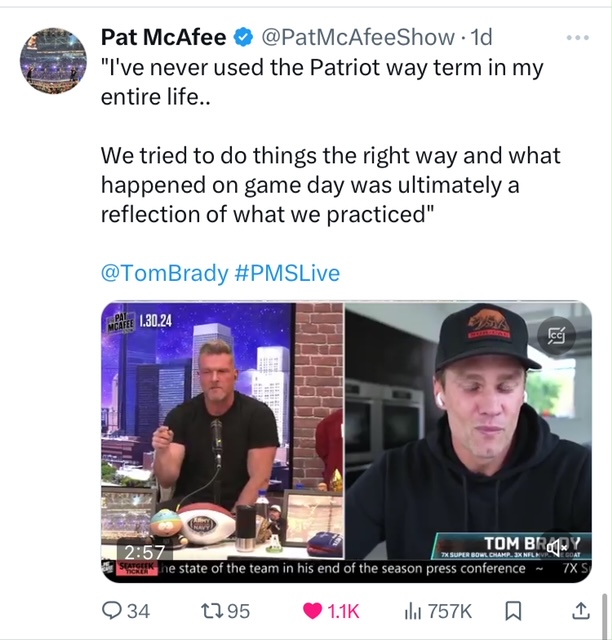Click the scrollbar handle at right edge
Screen dimensions: 612x640
605,617
